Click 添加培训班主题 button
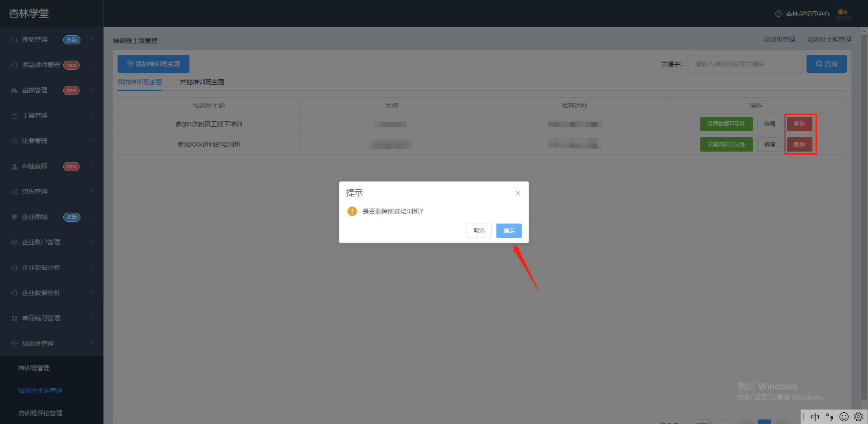 [153, 64]
